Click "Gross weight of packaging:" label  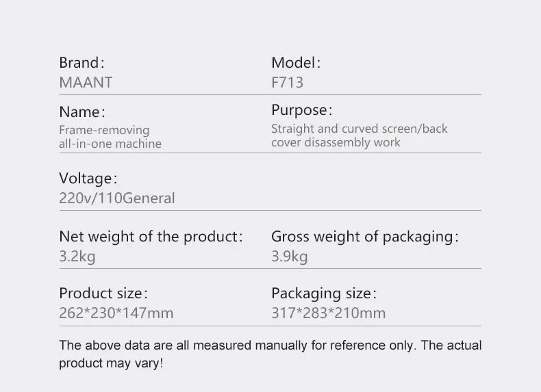click(x=364, y=237)
